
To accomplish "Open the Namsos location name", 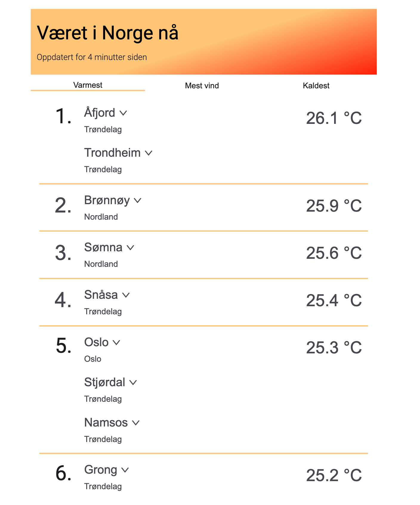I will (106, 423).
